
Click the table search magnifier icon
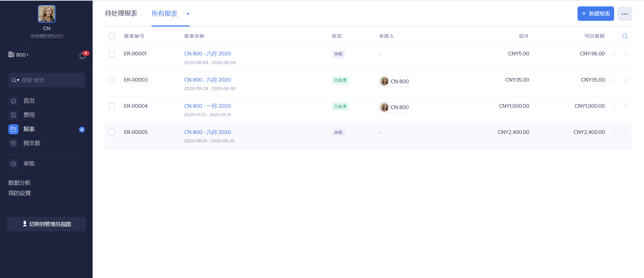click(x=625, y=36)
